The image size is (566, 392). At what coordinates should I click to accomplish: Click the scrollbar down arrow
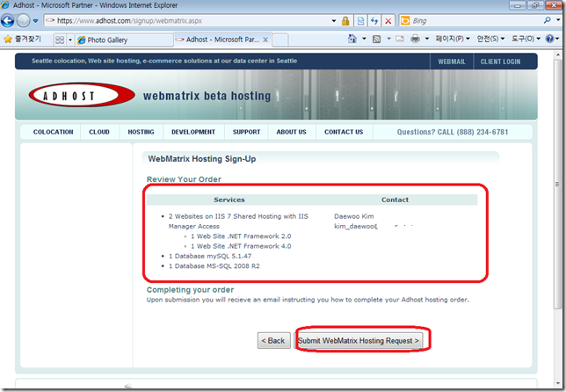click(558, 383)
